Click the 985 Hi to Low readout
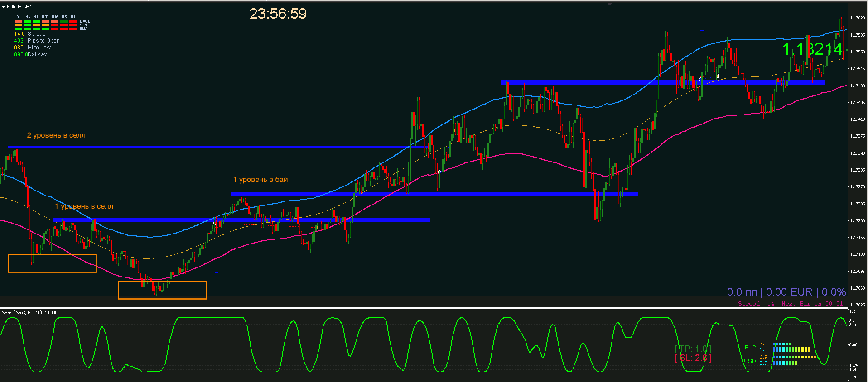 (32, 48)
